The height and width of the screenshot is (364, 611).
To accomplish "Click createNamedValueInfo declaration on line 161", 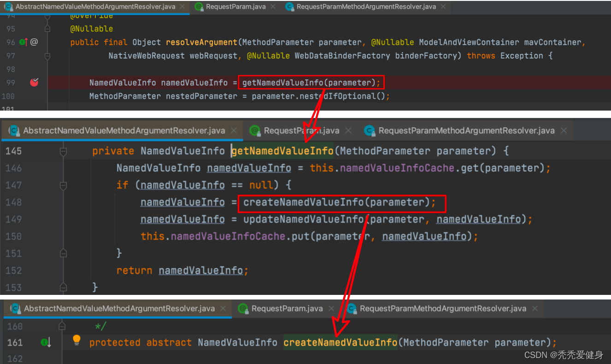I will point(340,342).
